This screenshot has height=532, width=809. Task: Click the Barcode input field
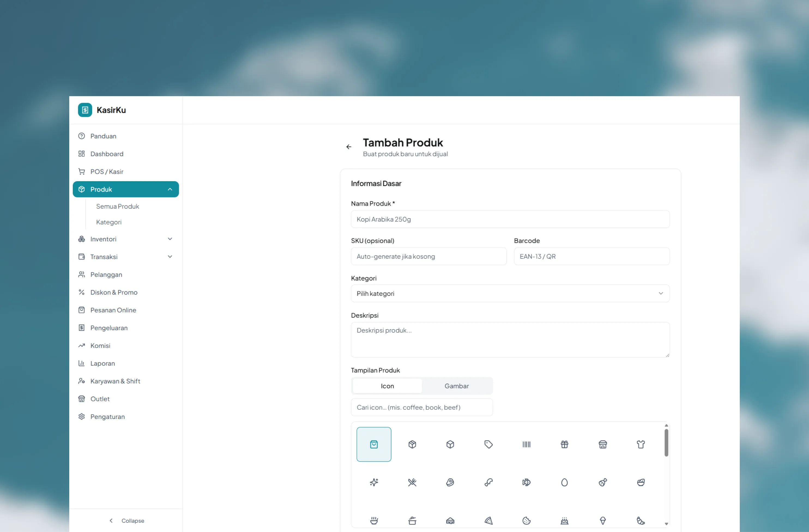591,256
